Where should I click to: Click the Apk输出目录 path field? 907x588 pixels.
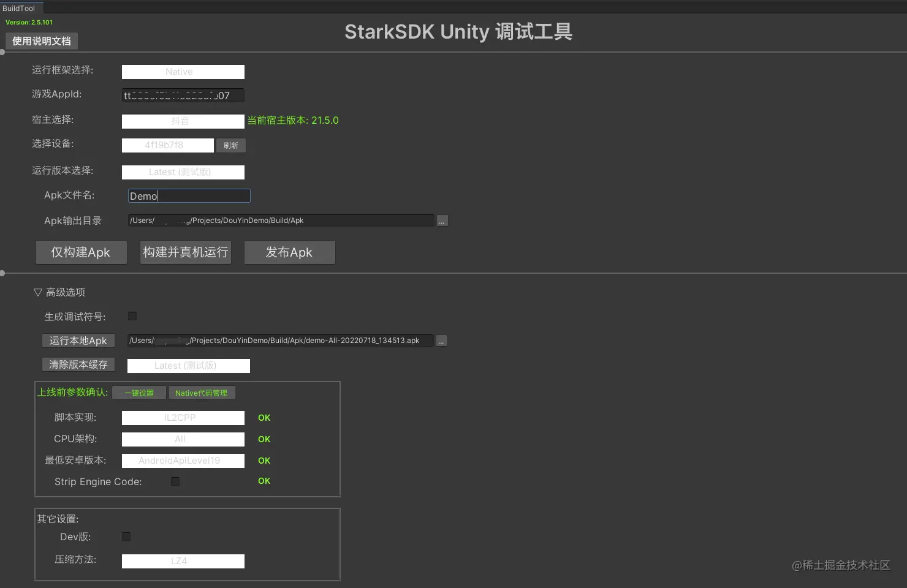[x=281, y=221]
